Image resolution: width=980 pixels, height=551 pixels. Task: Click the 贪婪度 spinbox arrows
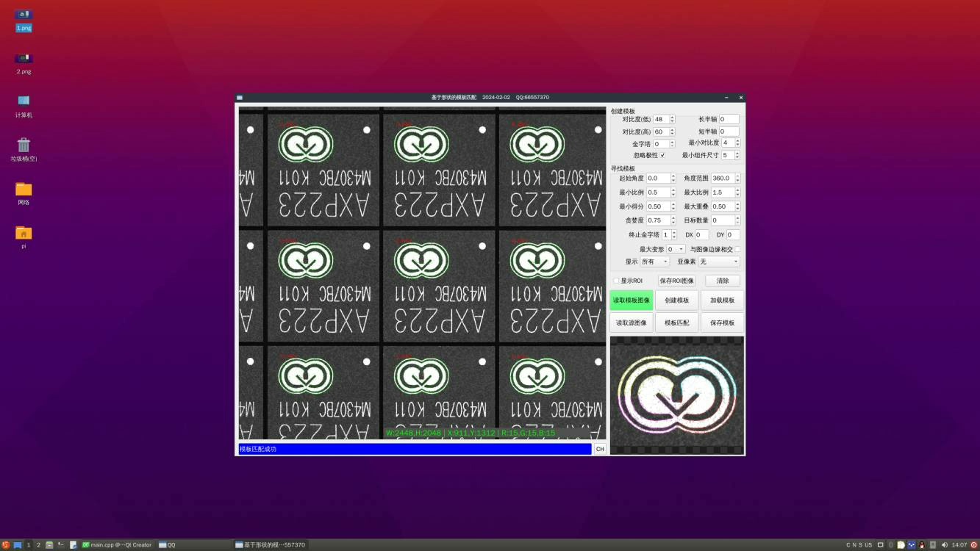673,220
